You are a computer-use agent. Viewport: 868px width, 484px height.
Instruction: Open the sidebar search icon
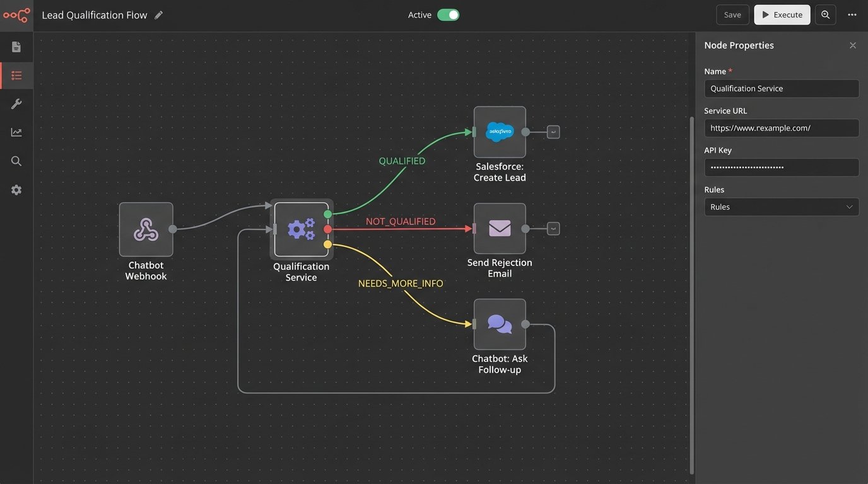(x=16, y=161)
